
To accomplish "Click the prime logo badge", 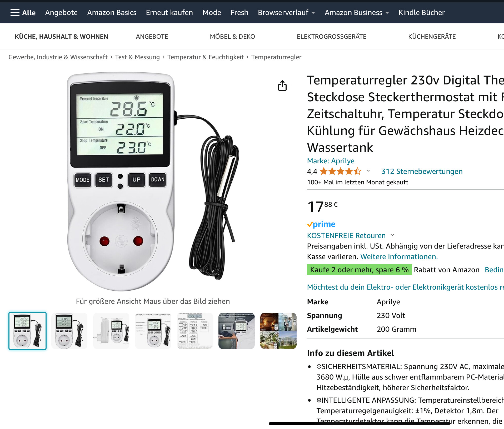I will point(321,224).
